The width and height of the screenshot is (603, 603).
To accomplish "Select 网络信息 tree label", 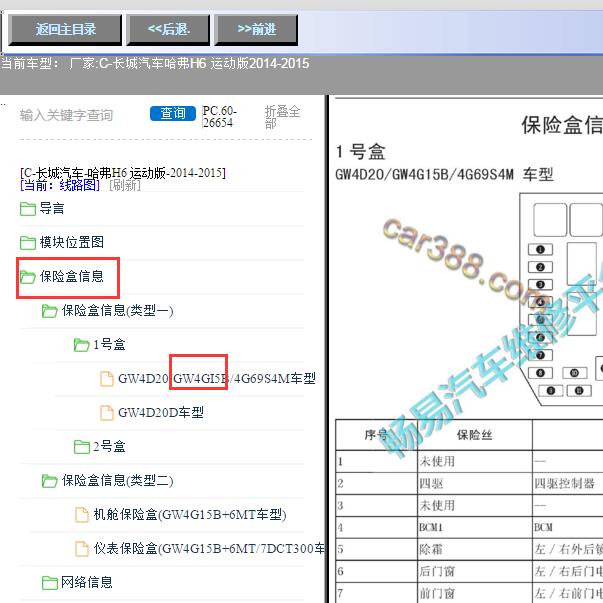I will 87,582.
